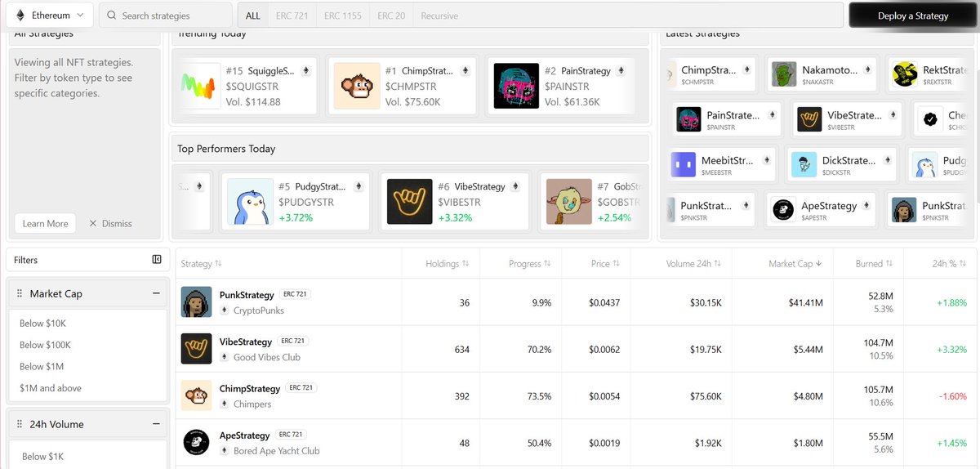Switch to the ERC 721 tab
980x469 pixels.
[292, 16]
